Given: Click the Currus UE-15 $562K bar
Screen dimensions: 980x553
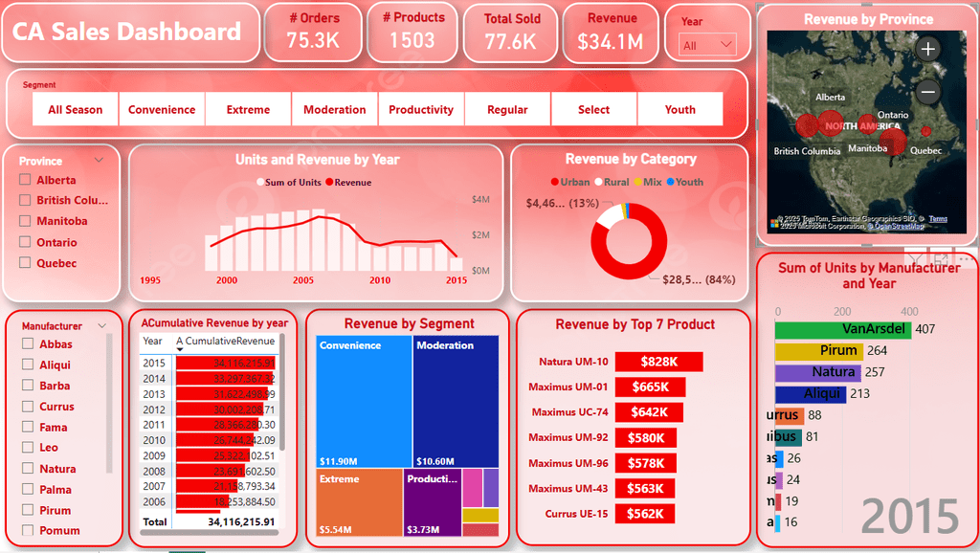Looking at the screenshot, I should tap(645, 514).
